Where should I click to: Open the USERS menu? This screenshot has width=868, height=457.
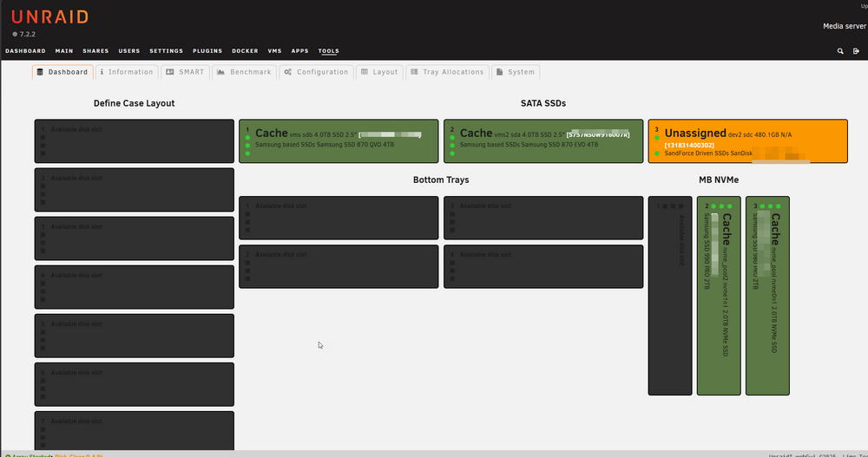pos(129,51)
